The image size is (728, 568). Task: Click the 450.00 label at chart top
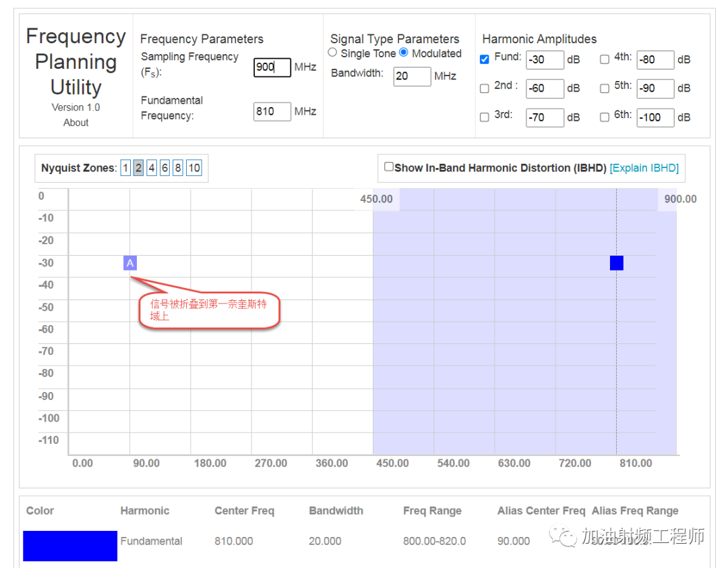tap(376, 199)
